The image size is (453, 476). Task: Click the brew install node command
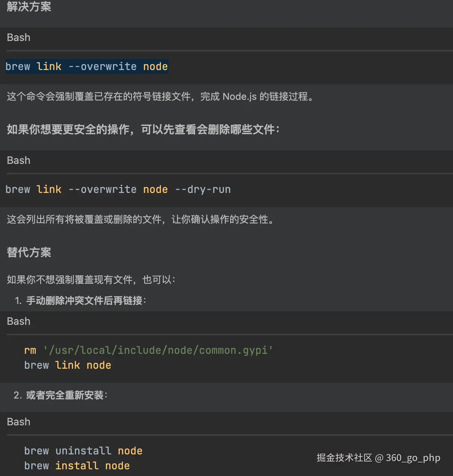click(x=77, y=466)
